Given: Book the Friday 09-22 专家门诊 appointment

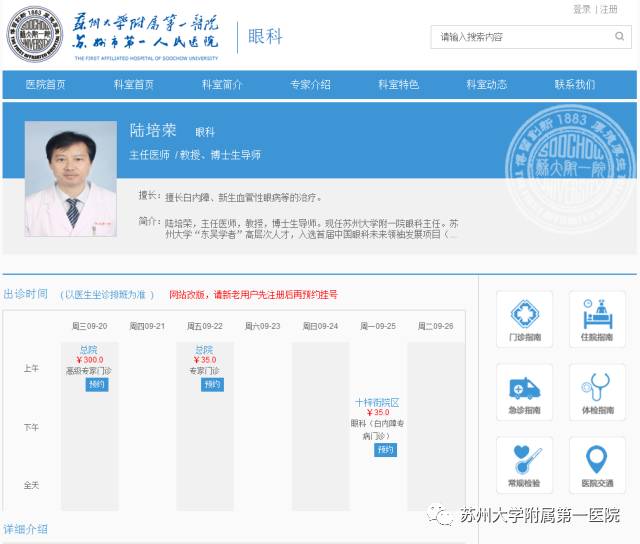Looking at the screenshot, I should [212, 384].
